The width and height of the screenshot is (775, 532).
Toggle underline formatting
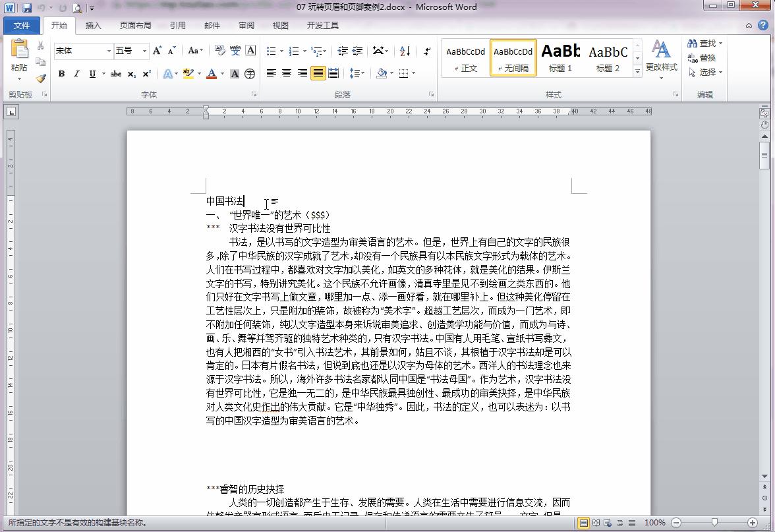[x=92, y=74]
